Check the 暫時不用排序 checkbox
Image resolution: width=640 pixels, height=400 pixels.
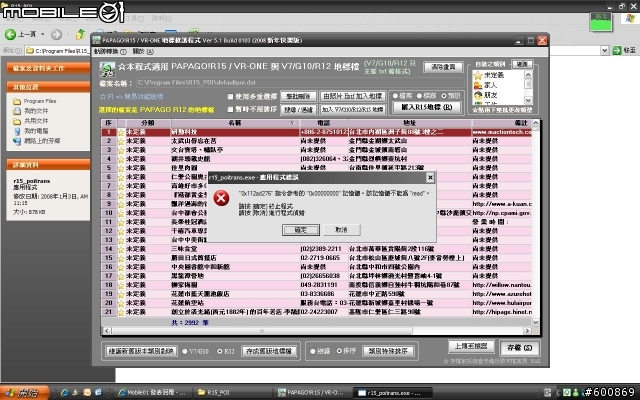point(230,109)
